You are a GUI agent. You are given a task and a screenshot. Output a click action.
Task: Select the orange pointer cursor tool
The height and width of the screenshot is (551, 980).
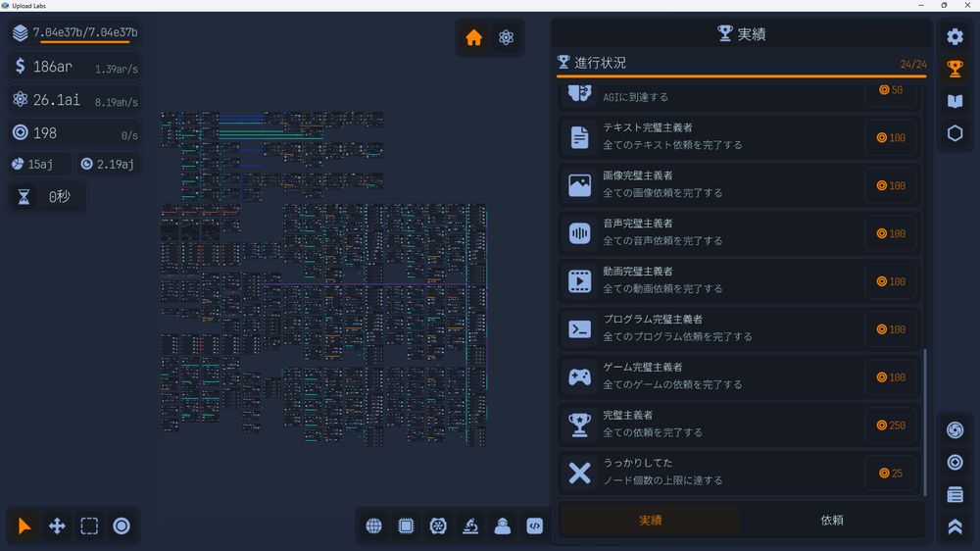pyautogui.click(x=24, y=526)
